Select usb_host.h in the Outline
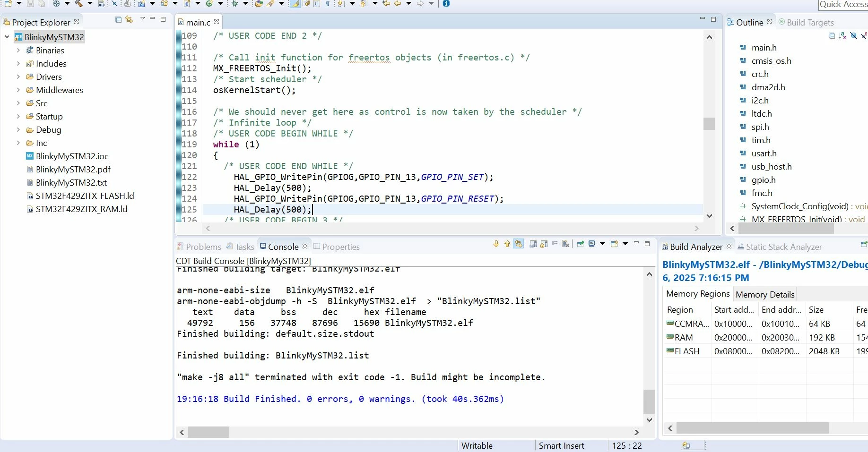Viewport: 868px width, 452px height. pyautogui.click(x=772, y=166)
